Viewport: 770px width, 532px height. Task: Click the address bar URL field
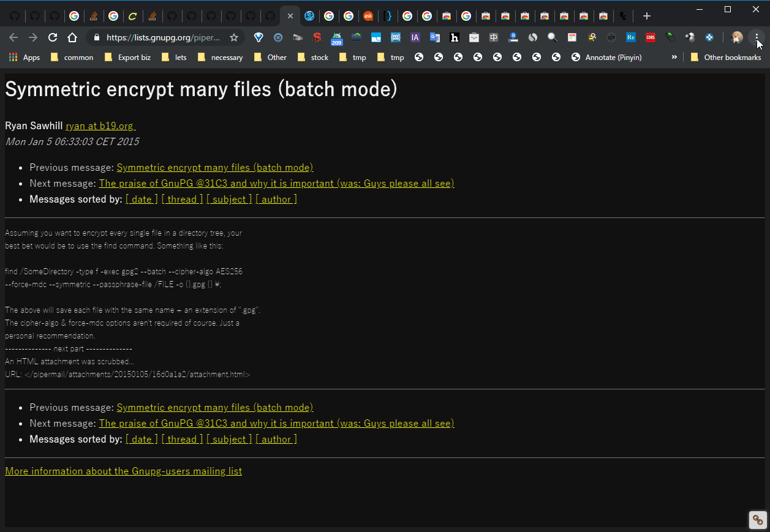coord(162,37)
